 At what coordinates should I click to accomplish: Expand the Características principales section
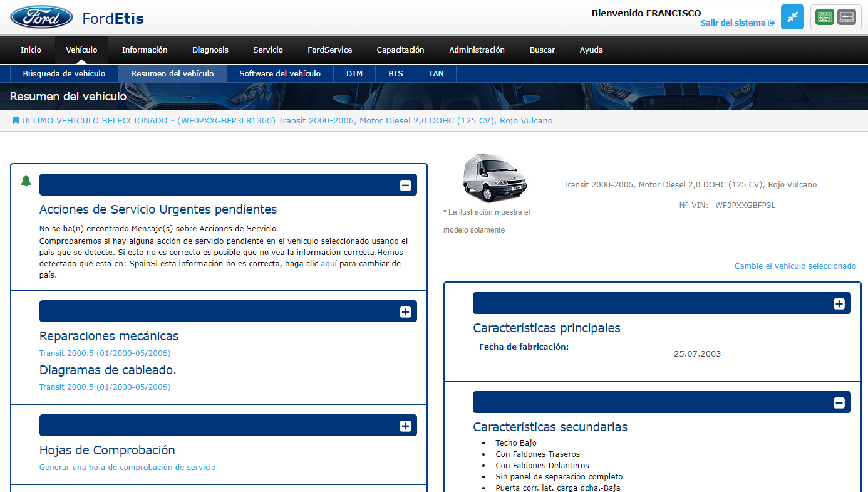(839, 303)
